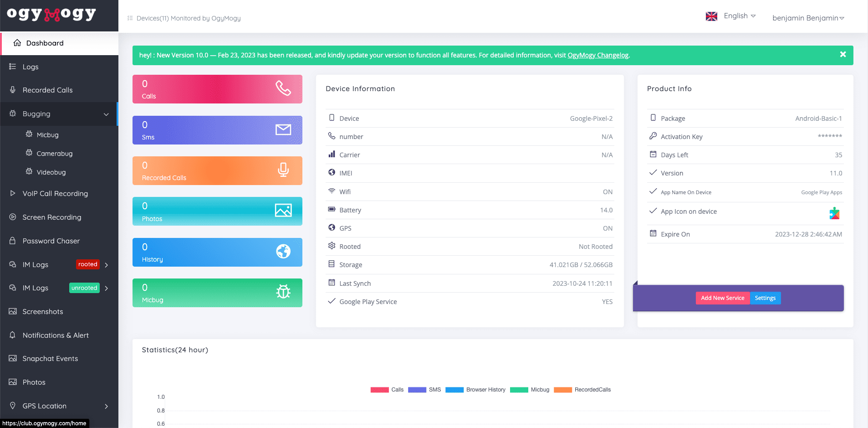Click the Camerabug bug icon

pos(29,153)
